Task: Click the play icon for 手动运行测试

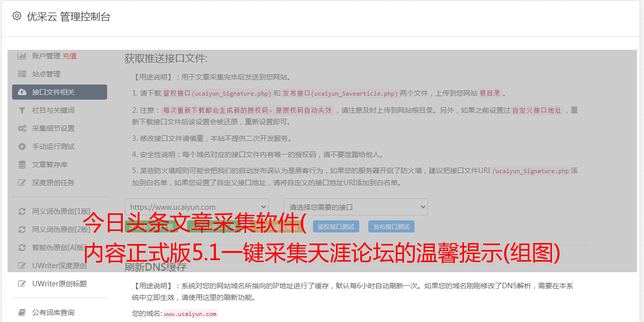Action: [22, 146]
